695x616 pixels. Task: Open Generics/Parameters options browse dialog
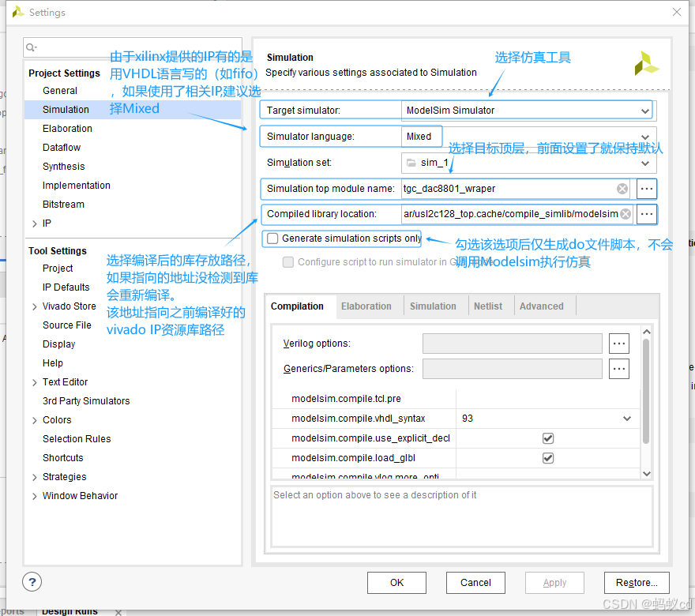[x=618, y=369]
